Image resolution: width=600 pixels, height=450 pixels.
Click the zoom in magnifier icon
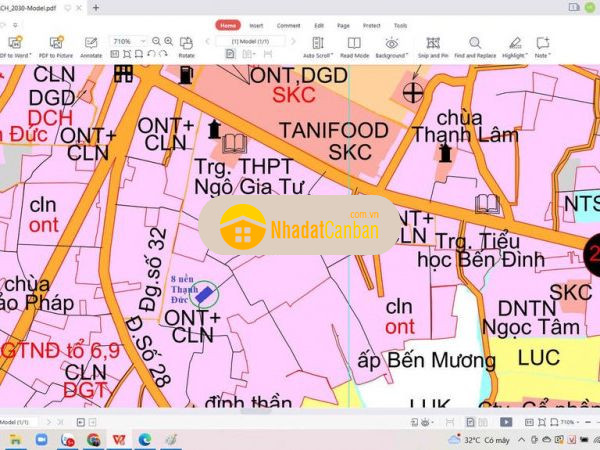click(171, 41)
